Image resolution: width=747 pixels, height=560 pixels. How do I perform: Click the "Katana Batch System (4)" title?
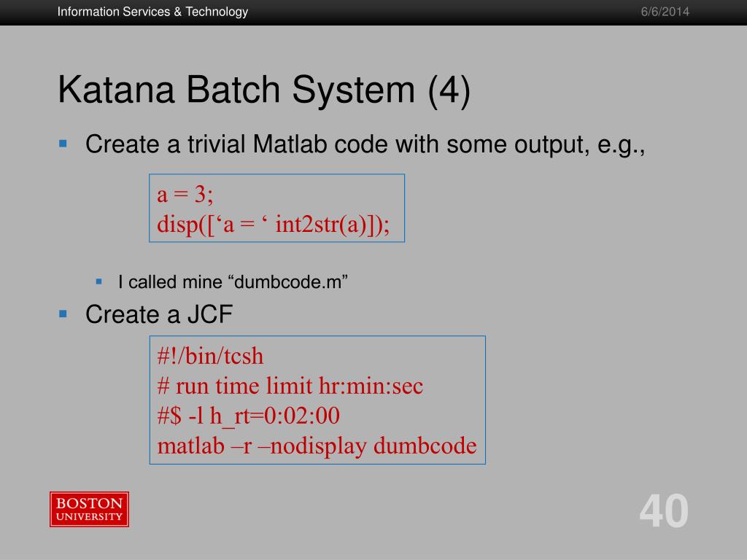point(264,90)
